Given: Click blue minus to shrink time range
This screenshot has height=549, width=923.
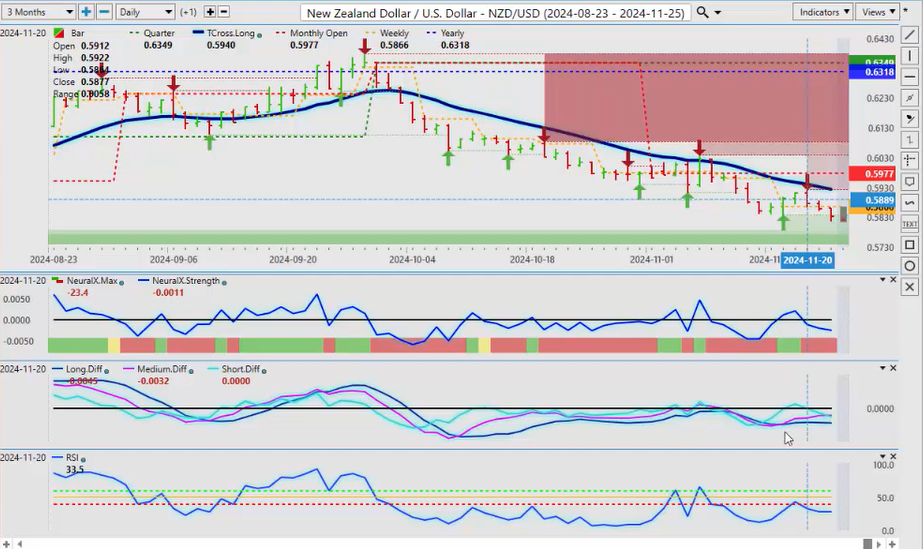Looking at the screenshot, I should click(103, 12).
